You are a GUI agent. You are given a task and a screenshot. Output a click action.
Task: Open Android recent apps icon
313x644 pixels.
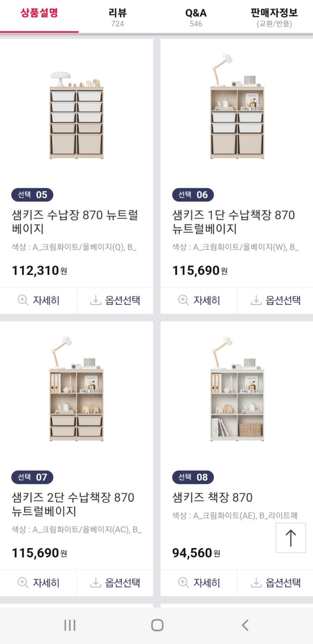tap(70, 625)
